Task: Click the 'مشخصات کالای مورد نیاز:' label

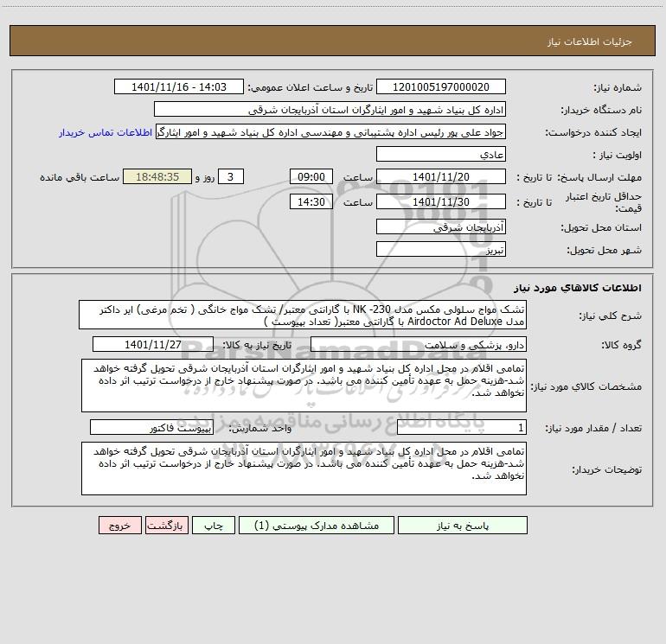Action: (586, 386)
